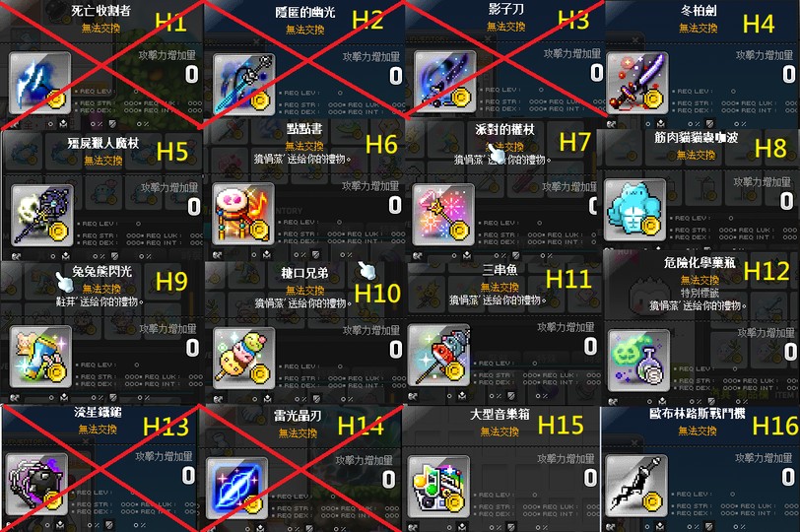The image size is (800, 532).
Task: Select the 兔兔熊閃光 flashlight icon in H9
Action: (x=40, y=357)
